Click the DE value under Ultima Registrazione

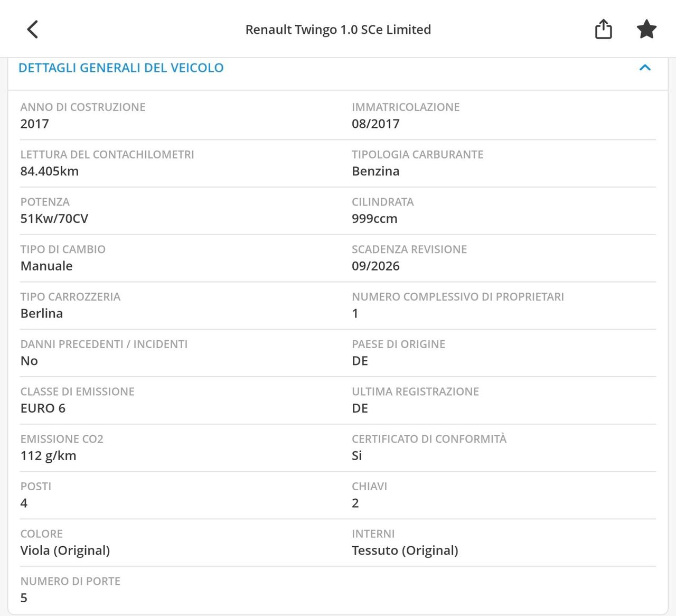tap(360, 408)
